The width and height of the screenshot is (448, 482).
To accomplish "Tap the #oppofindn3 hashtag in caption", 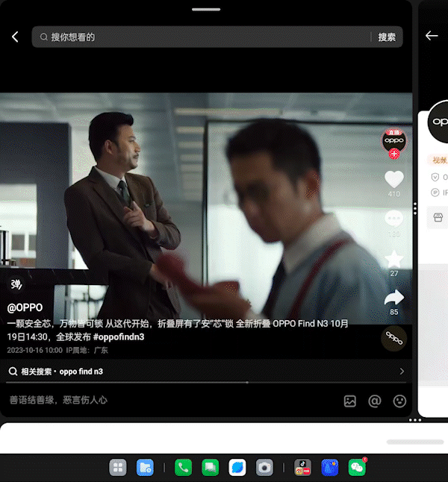I will click(x=118, y=337).
